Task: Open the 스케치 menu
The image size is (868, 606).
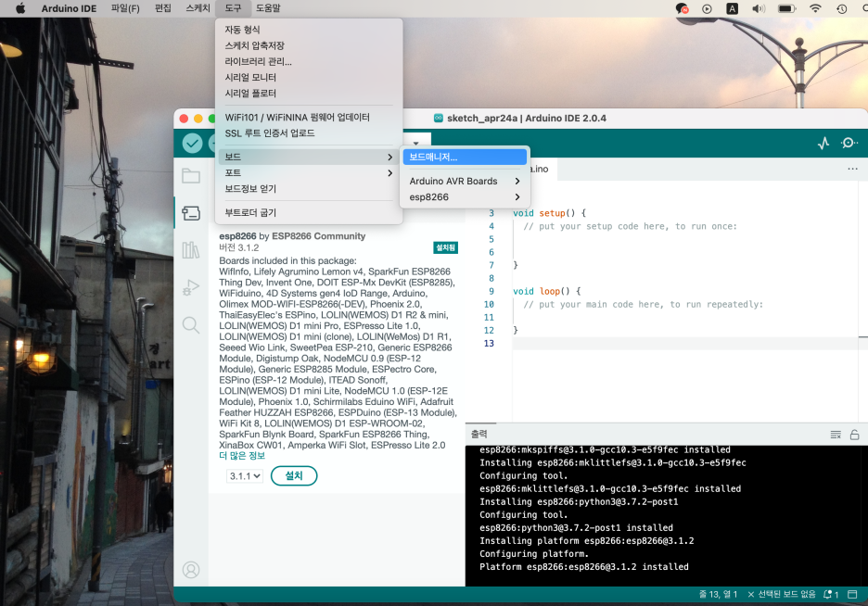Action: tap(198, 8)
